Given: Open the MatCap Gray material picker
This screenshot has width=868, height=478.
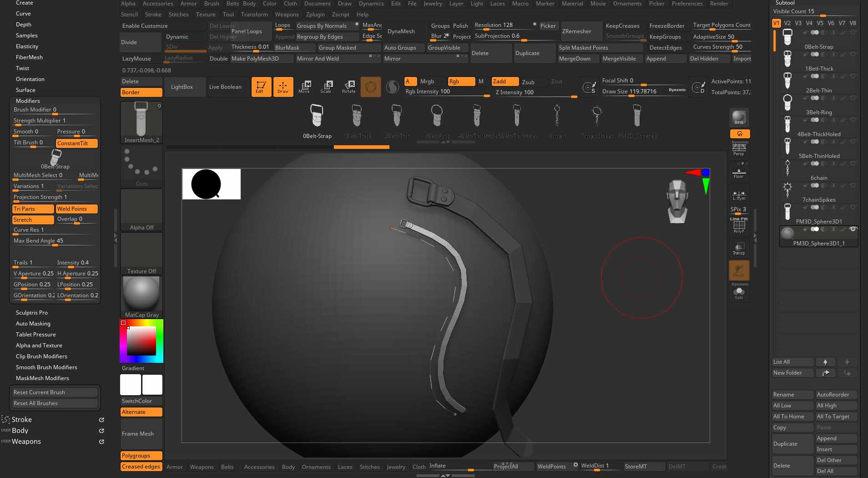Looking at the screenshot, I should tap(141, 297).
